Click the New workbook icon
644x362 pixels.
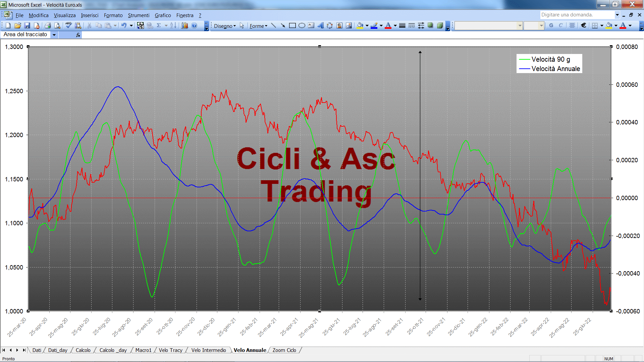[x=8, y=25]
